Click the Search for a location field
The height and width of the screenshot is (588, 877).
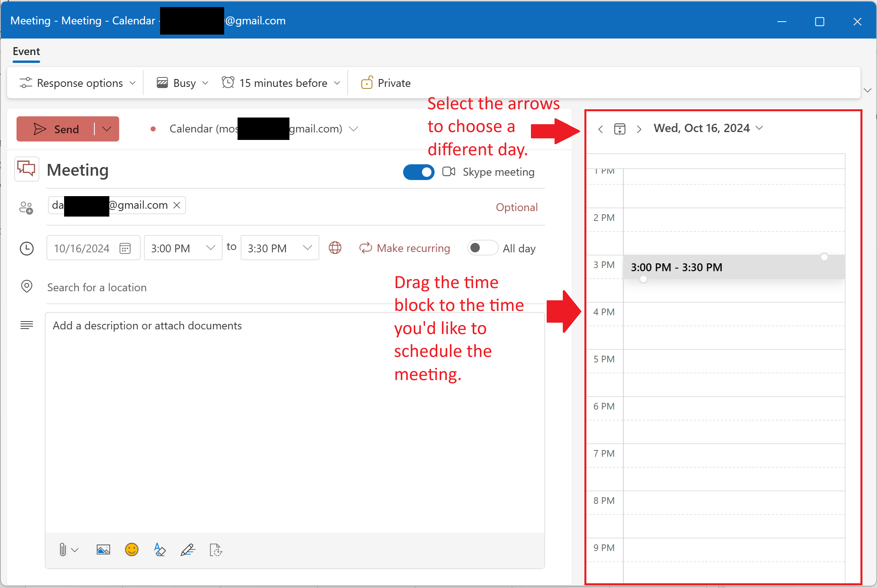(x=295, y=287)
